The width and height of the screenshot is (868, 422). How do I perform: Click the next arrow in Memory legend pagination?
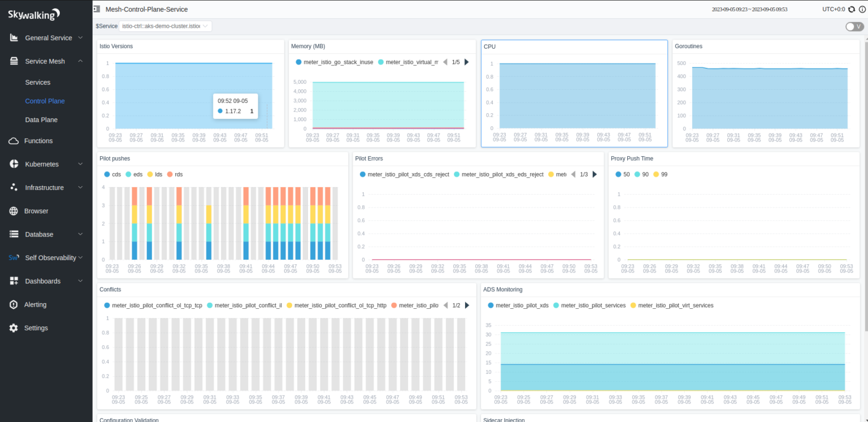466,62
